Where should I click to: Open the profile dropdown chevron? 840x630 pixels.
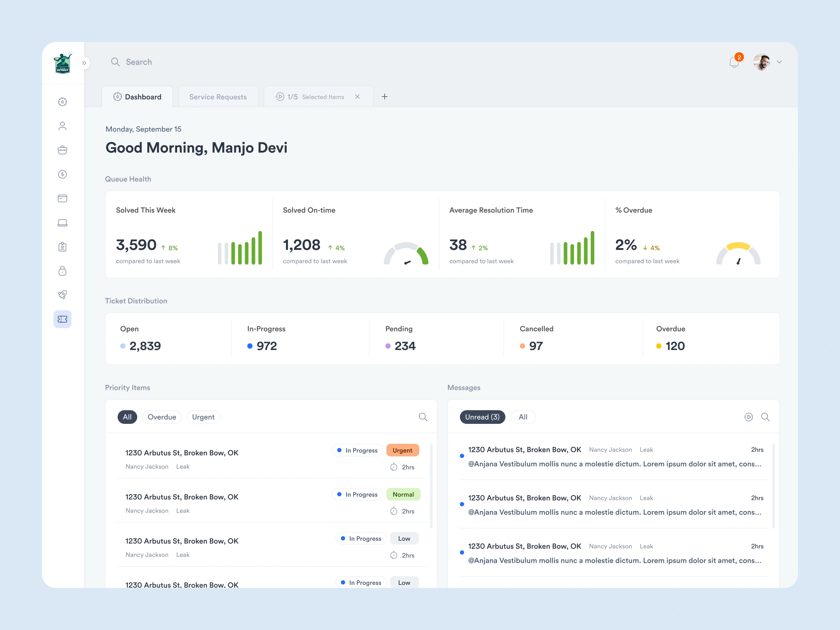point(779,62)
